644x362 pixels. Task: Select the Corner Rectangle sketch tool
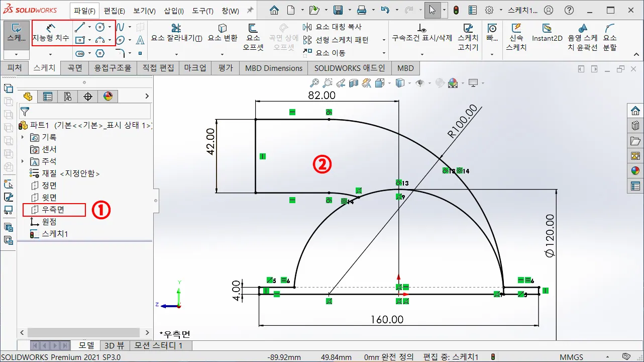coord(80,40)
